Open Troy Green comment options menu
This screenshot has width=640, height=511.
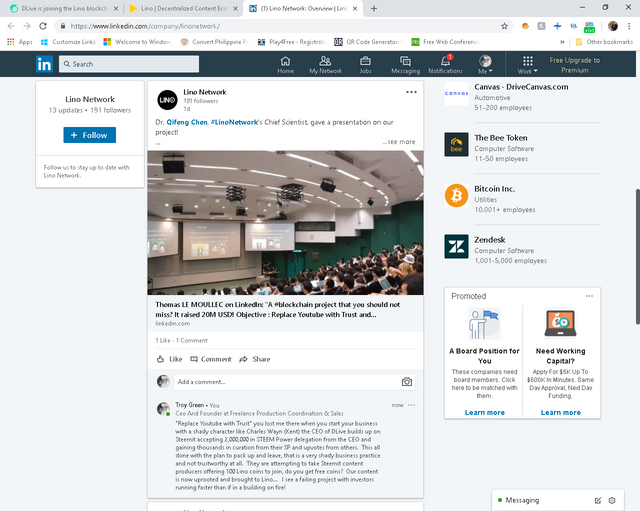(x=411, y=405)
